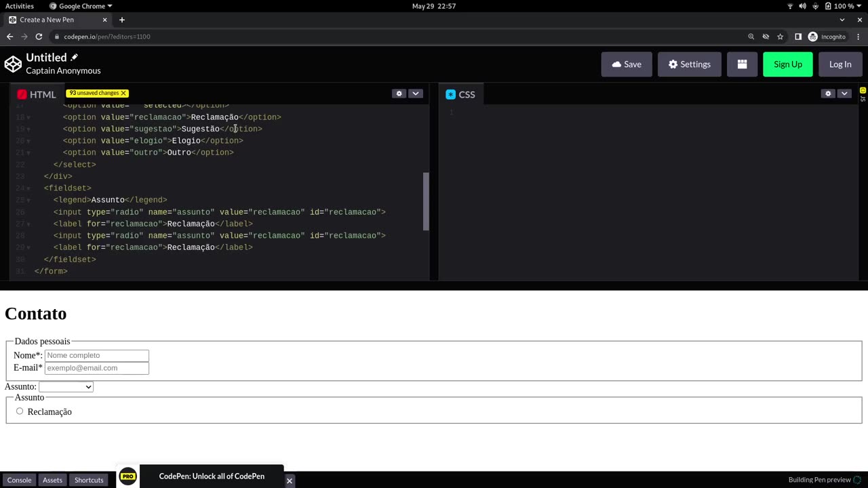Click the Contato heading in preview

point(36,314)
